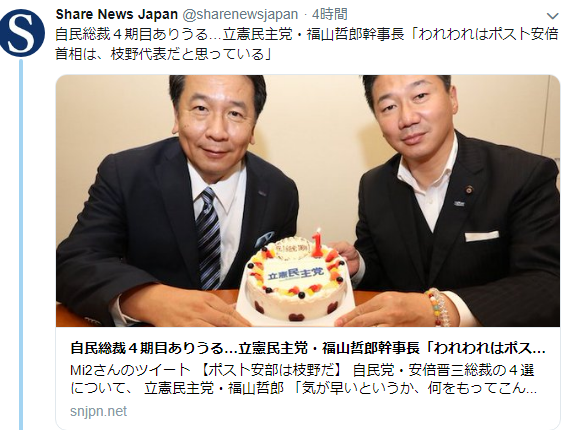Click the lapel pin on the right man's jacket
Screen dimensions: 573x430
pyautogui.click(x=467, y=189)
